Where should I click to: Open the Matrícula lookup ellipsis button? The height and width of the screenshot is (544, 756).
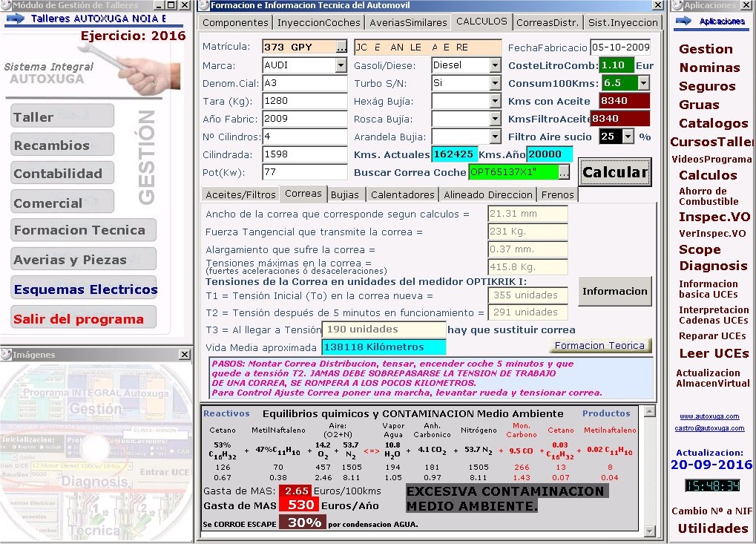click(341, 47)
